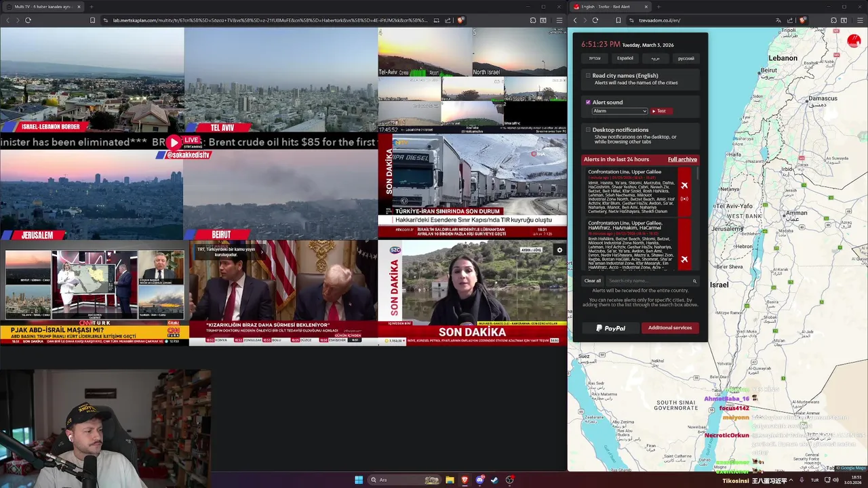
Task: Expand the system tray hidden icons
Action: point(791,480)
